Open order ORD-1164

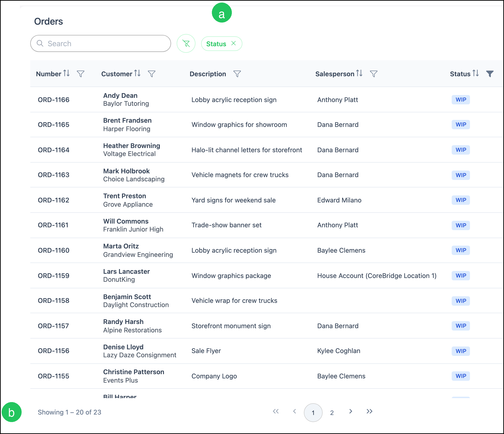coord(53,150)
